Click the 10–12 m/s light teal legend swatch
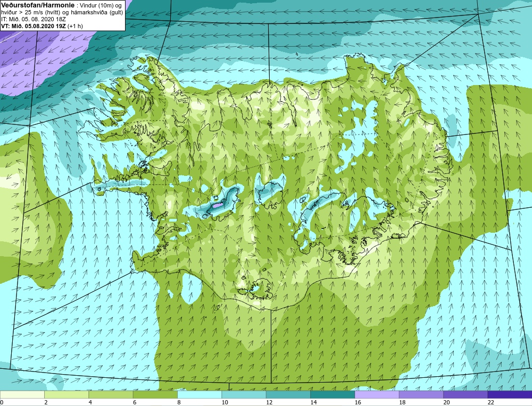Screen dimensions: 532x406 244,395
